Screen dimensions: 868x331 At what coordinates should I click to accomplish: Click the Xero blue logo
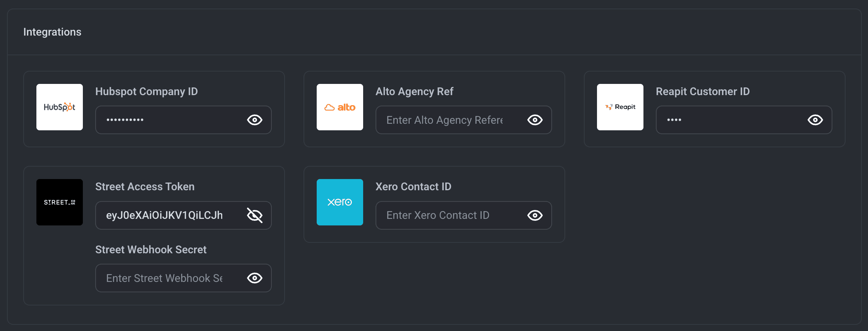point(340,202)
